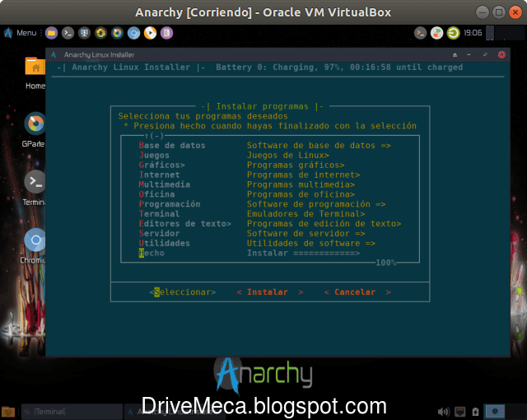This screenshot has width=527, height=420.
Task: Click the workspace pager in top panel
Action: click(x=505, y=33)
